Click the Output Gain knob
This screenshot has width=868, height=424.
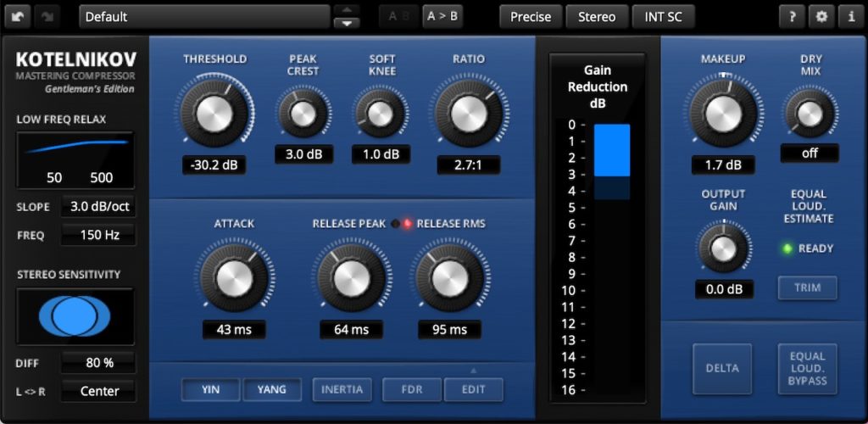723,249
